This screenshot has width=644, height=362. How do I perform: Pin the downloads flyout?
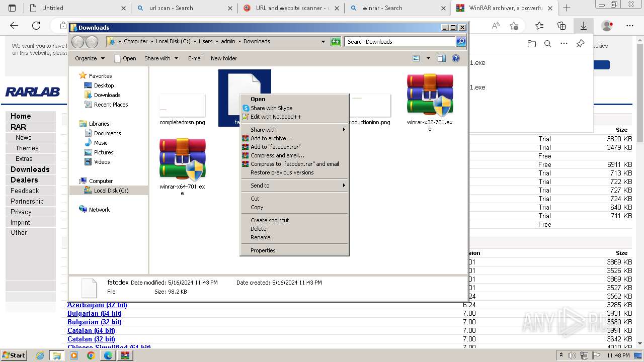click(580, 44)
